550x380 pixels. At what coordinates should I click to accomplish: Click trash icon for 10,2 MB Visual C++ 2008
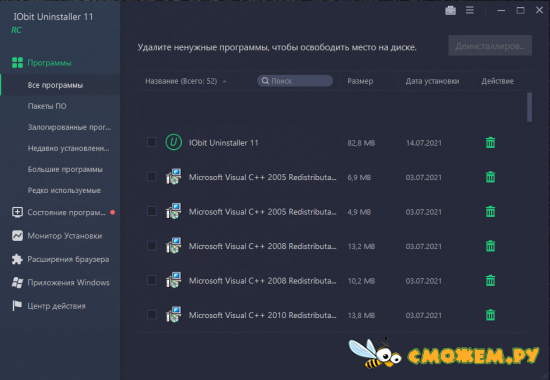tap(490, 280)
